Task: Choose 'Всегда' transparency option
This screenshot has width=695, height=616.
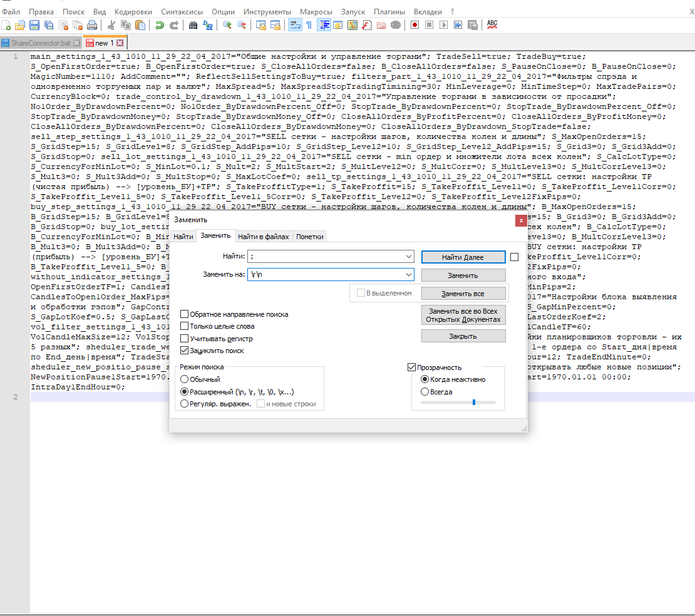Action: pos(425,392)
